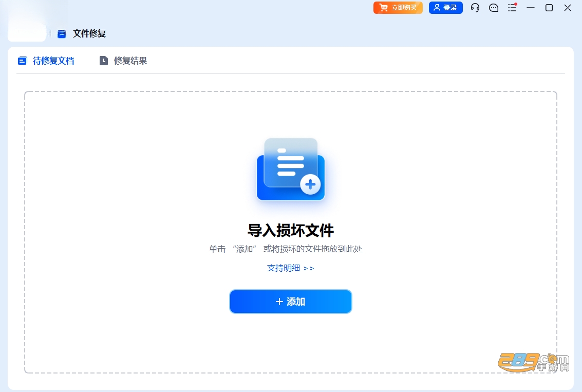Switch to the 修复结果 tab

123,61
